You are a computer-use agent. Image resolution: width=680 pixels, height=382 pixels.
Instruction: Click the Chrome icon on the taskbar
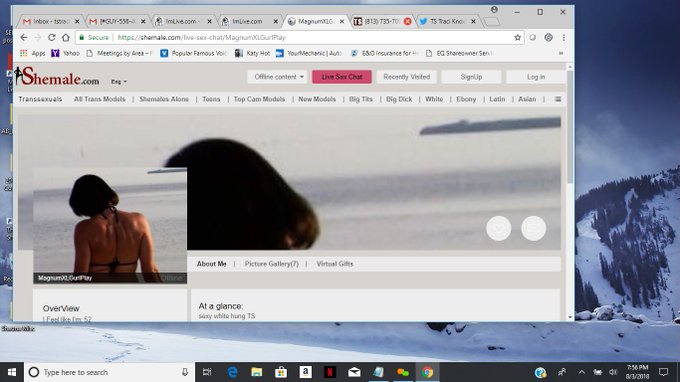pyautogui.click(x=427, y=372)
